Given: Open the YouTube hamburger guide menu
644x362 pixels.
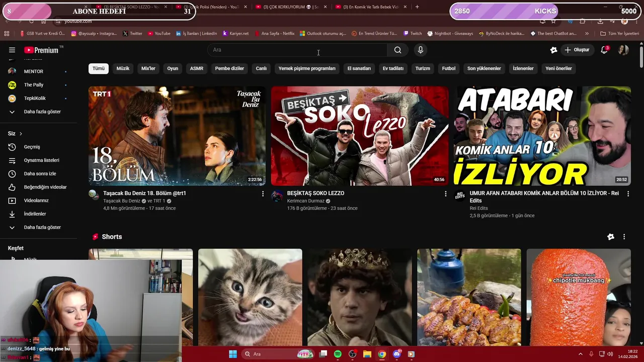Looking at the screenshot, I should (x=12, y=50).
